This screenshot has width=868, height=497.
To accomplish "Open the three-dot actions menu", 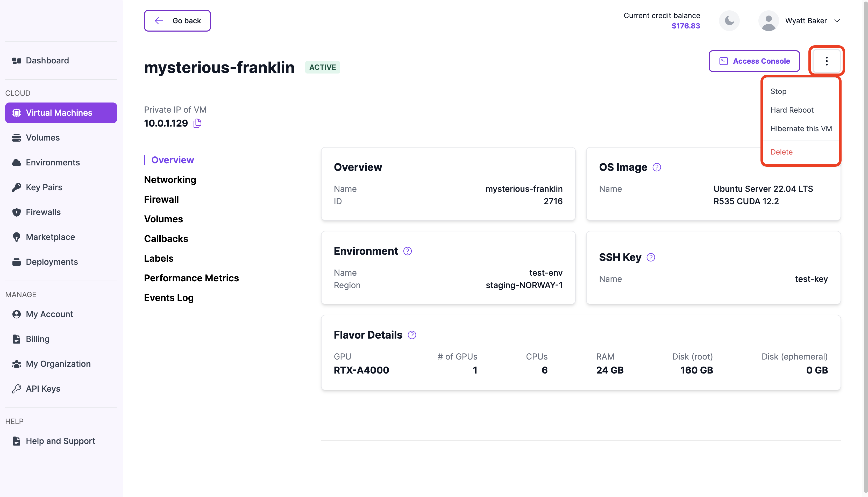I will [x=827, y=61].
